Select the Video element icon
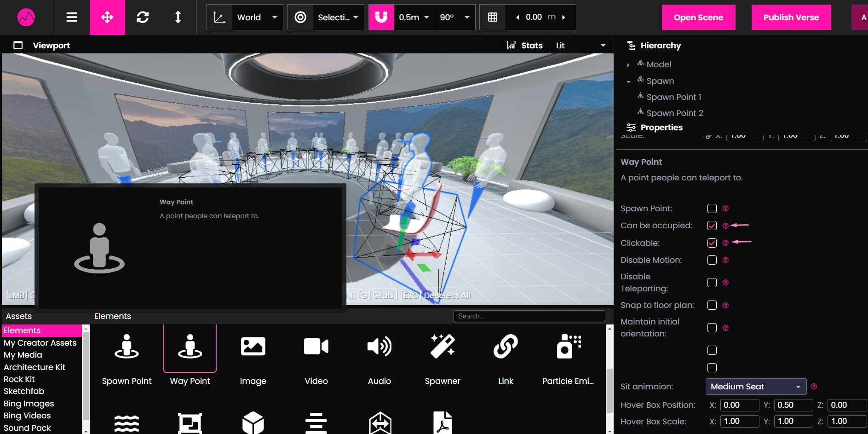Viewport: 868px width, 434px height. (316, 347)
